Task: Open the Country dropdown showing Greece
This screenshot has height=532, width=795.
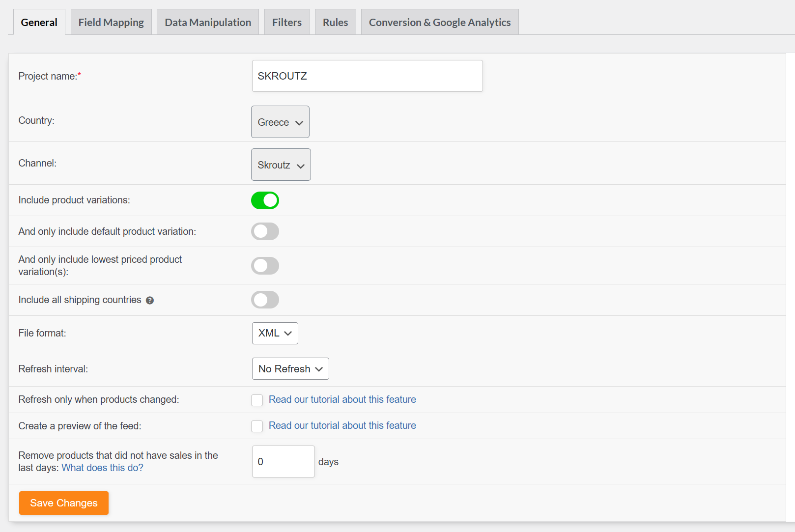Action: (x=280, y=122)
